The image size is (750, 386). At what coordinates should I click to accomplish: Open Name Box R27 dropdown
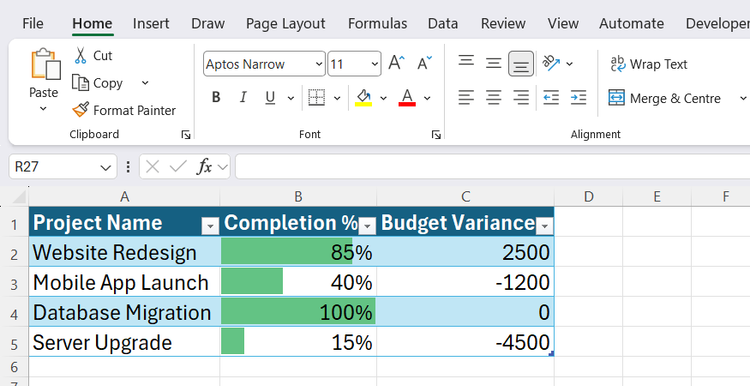click(x=105, y=167)
